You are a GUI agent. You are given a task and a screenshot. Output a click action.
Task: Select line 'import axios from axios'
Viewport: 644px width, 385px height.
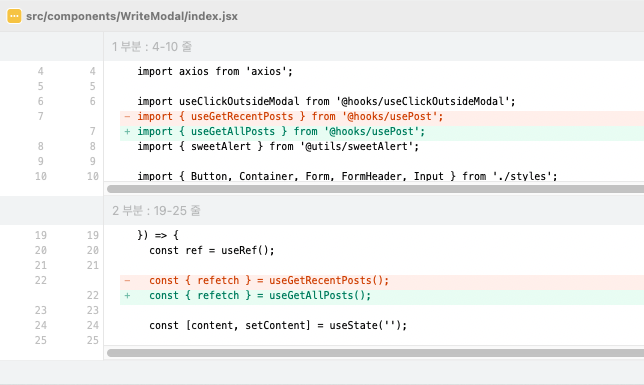215,71
